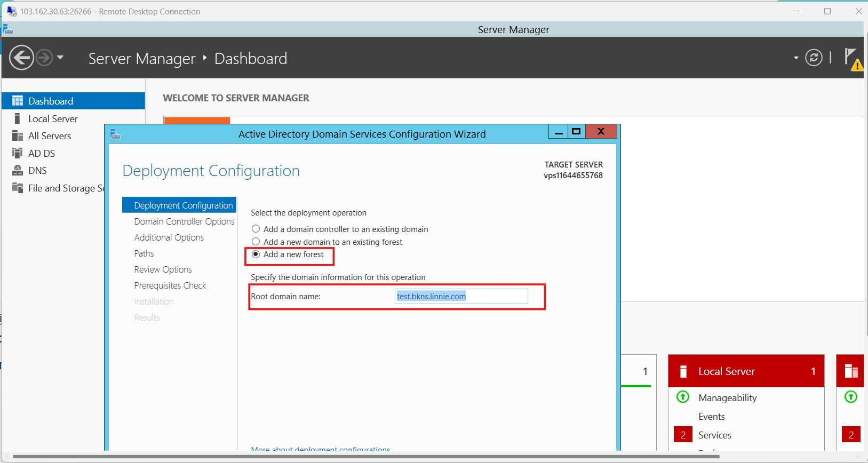The height and width of the screenshot is (463, 868).
Task: Click the back arrow navigation button
Action: (x=21, y=58)
